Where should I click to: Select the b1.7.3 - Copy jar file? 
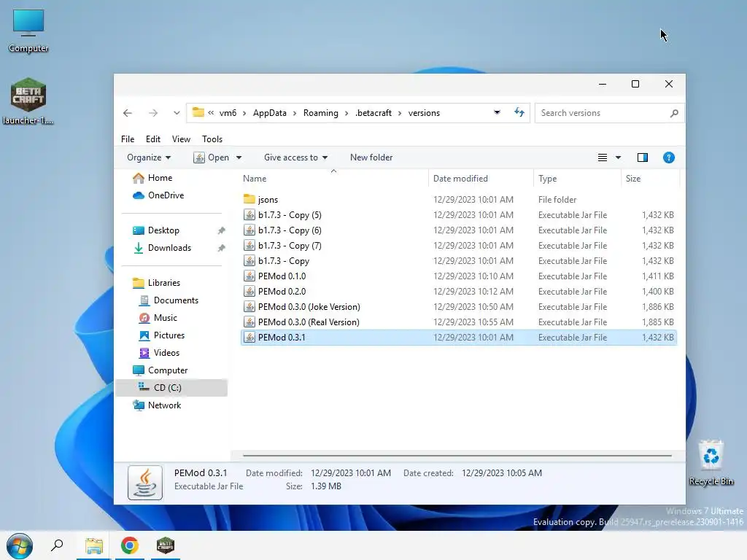(x=458, y=261)
